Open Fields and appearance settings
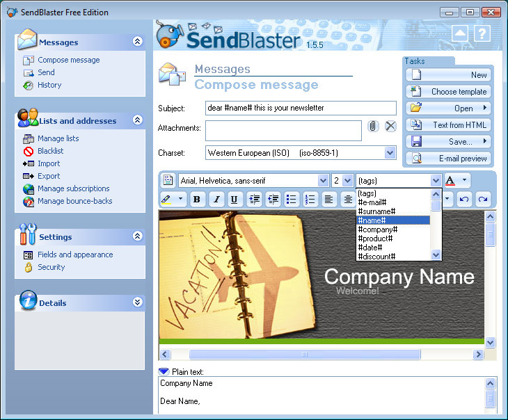 click(x=75, y=255)
